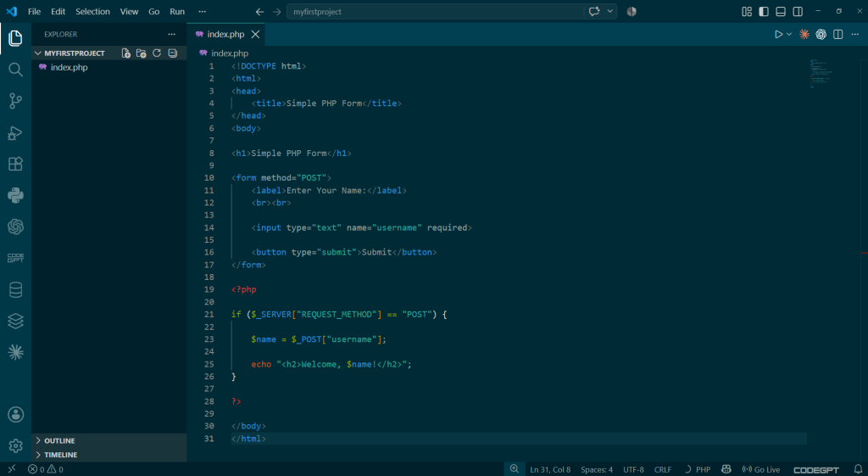
Task: Open Manage settings gear
Action: [15, 445]
